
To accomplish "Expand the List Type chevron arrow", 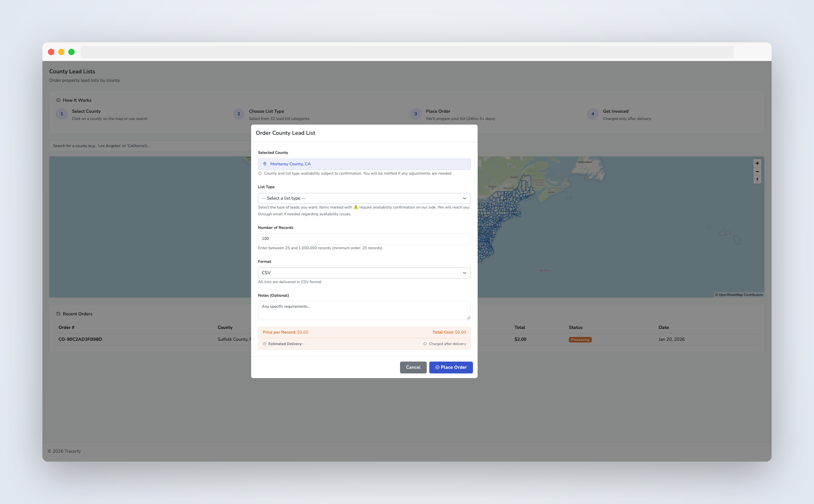I will point(464,198).
